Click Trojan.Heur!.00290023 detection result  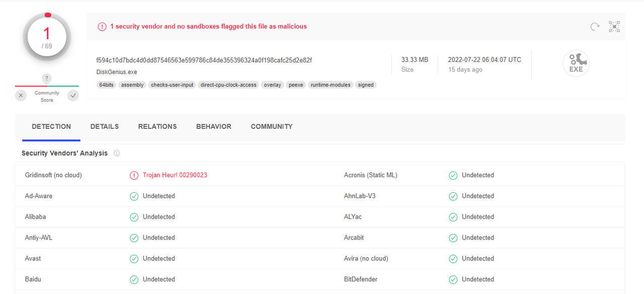tap(175, 175)
